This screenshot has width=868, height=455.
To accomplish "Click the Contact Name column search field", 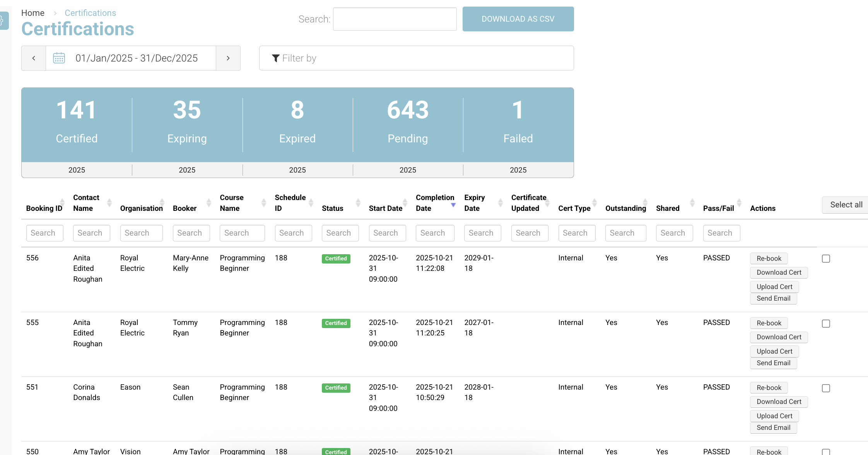I will 91,233.
